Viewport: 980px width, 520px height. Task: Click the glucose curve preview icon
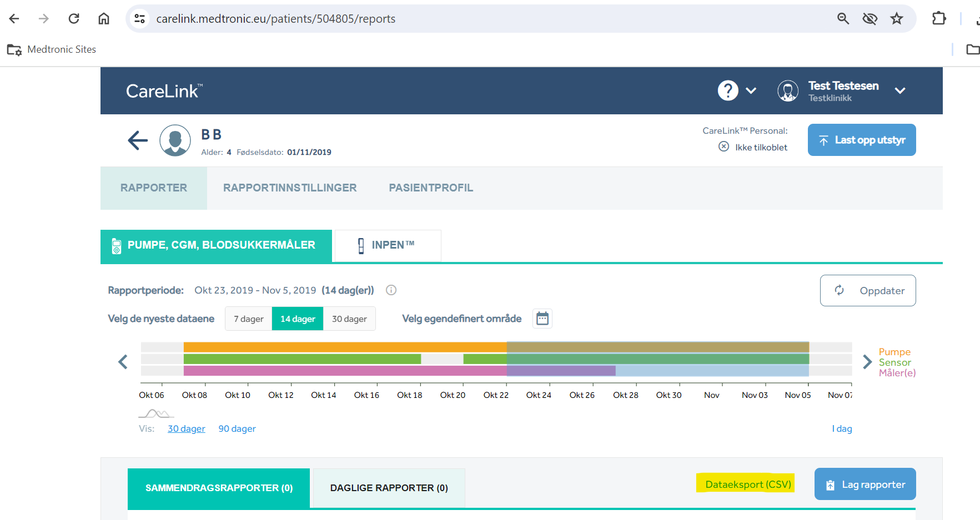point(156,413)
